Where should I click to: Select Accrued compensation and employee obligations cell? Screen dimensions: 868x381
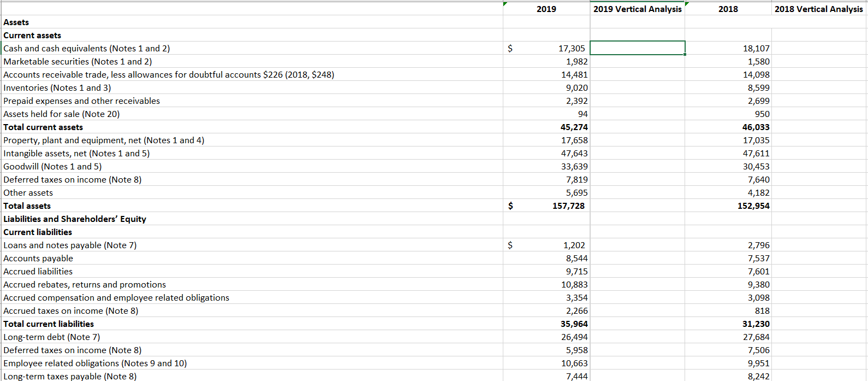point(252,297)
